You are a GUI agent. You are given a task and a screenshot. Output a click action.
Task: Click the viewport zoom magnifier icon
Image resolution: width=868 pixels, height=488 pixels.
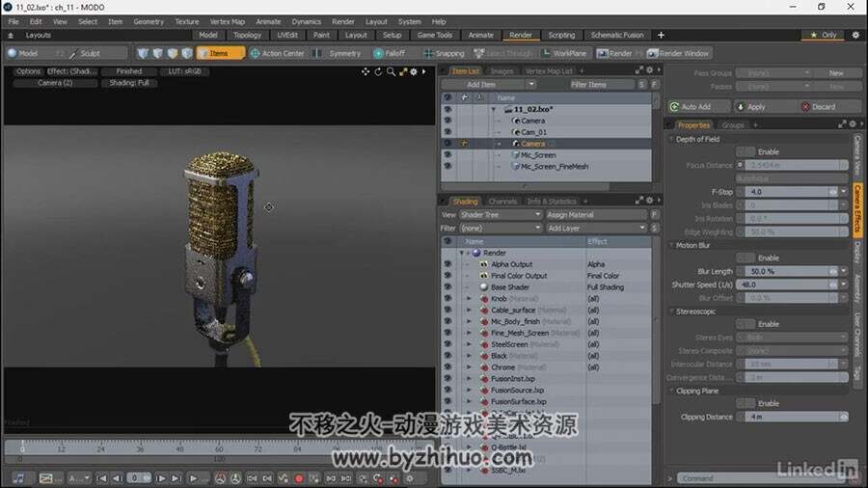click(391, 72)
